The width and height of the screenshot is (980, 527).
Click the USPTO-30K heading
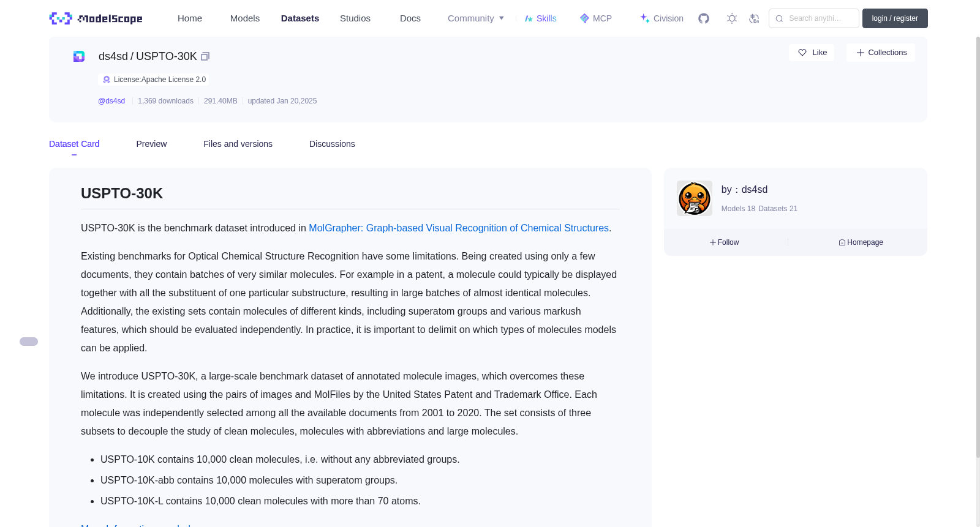click(122, 193)
